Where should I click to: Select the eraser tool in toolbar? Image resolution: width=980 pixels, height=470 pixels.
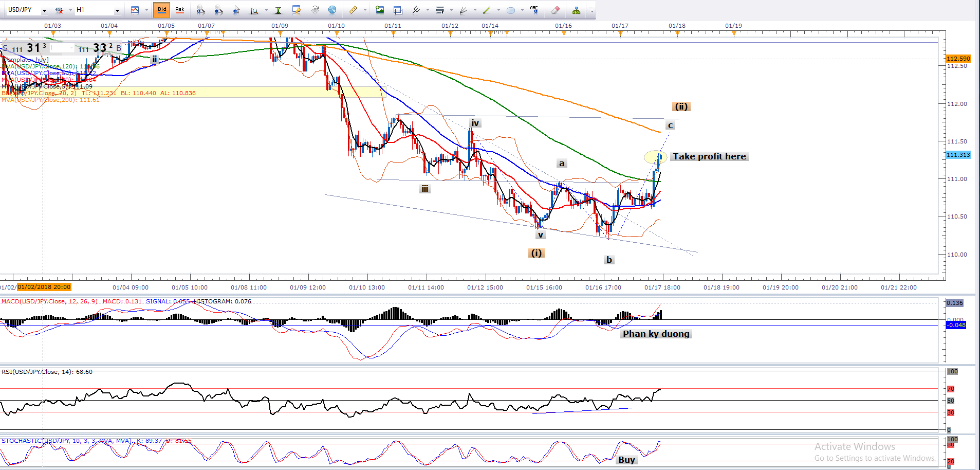555,10
